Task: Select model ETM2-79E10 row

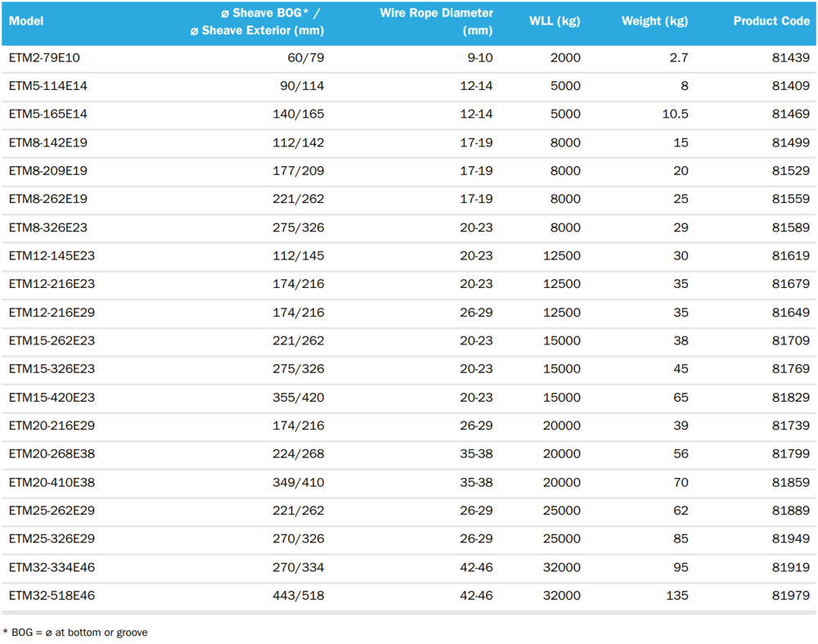Action: (409, 58)
